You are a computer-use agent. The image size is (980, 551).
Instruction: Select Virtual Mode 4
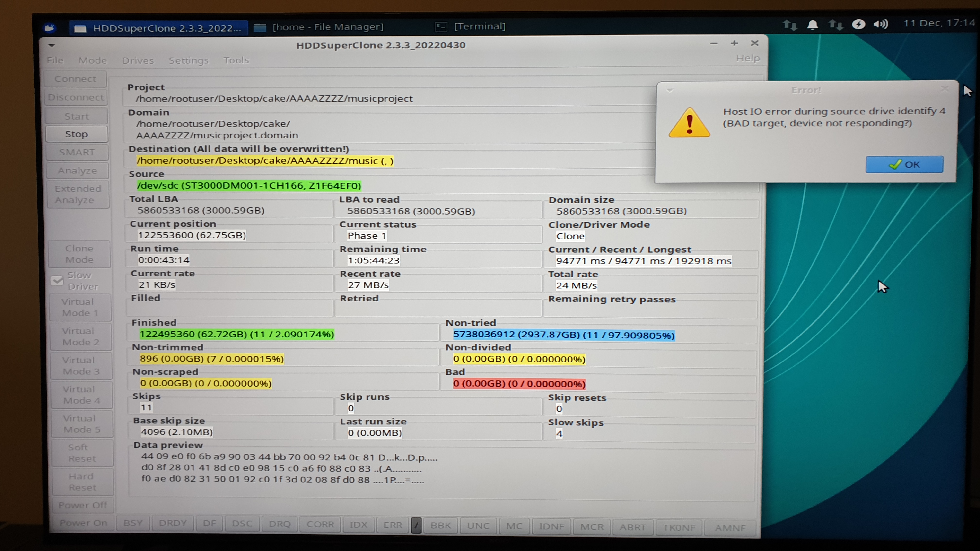82,395
